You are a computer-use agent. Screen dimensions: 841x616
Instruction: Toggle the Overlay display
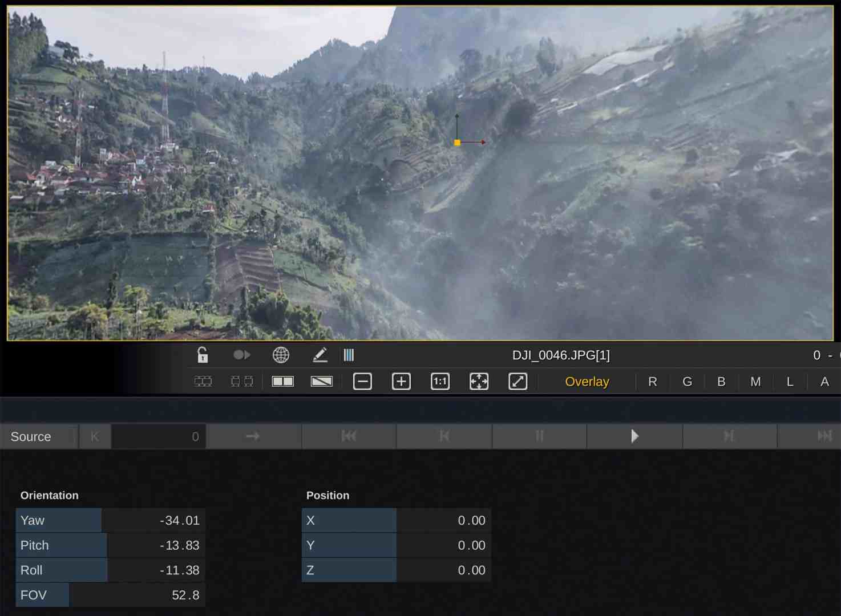point(587,382)
